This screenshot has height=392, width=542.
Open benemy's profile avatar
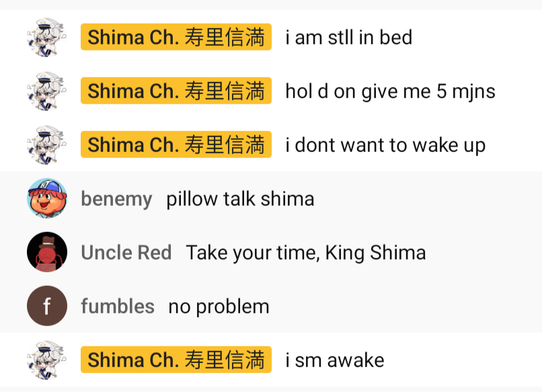[x=47, y=198]
